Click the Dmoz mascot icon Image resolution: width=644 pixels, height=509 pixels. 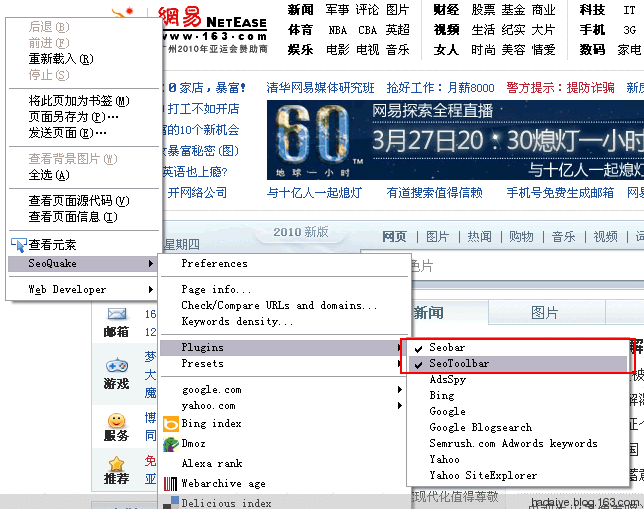(x=171, y=443)
